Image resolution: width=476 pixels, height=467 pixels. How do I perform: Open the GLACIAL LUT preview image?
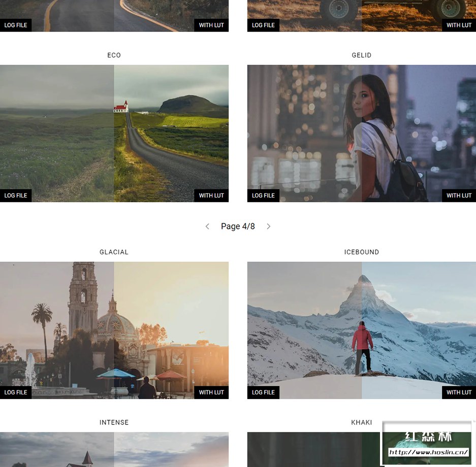114,330
